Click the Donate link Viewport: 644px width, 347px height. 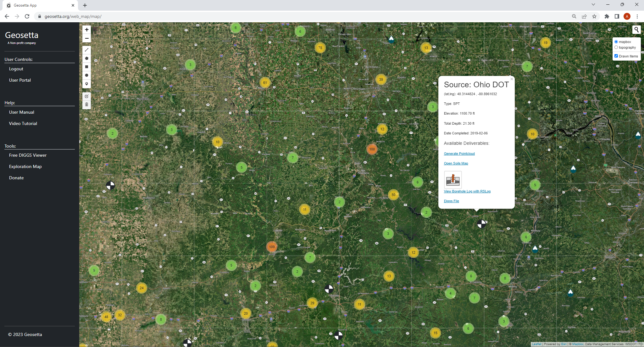click(16, 178)
